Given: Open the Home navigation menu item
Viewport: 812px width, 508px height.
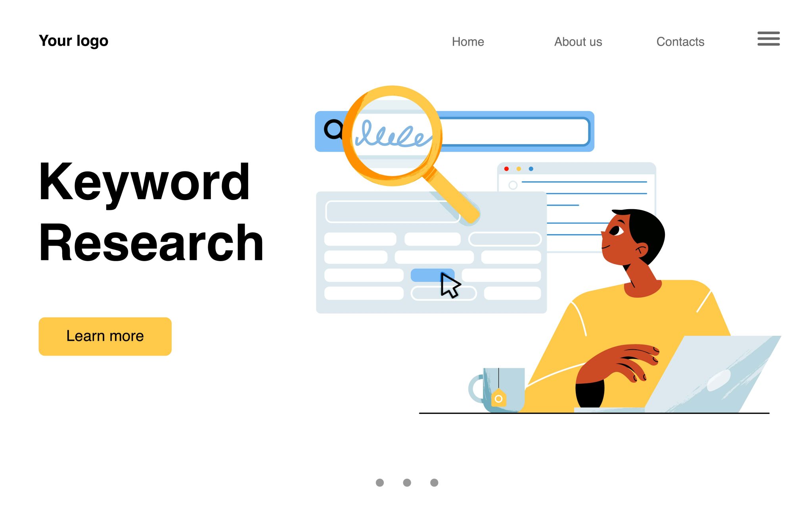Looking at the screenshot, I should (468, 41).
